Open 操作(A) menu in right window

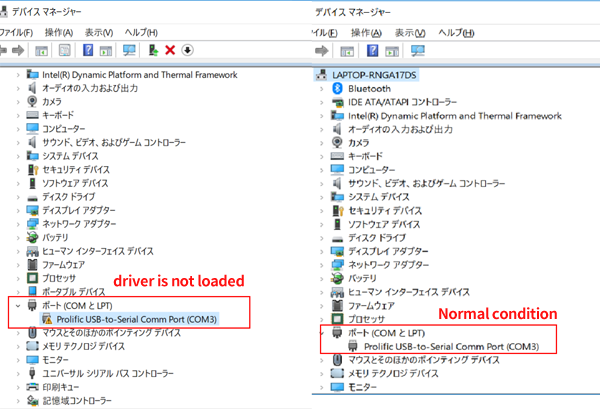click(366, 33)
